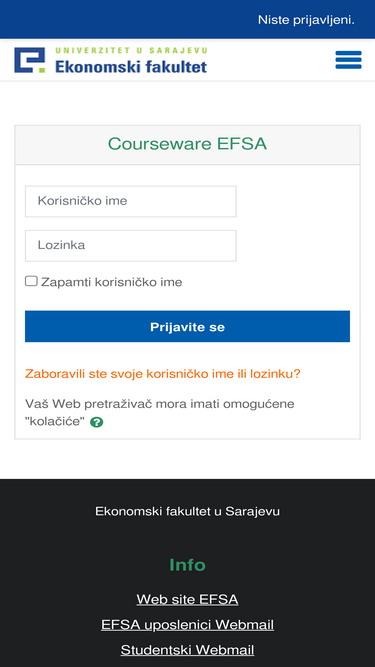
Task: Click the cookies requirement notice text
Action: coord(159,413)
